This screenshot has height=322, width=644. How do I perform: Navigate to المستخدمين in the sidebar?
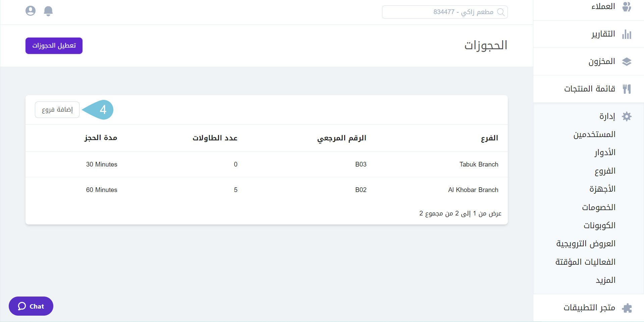[594, 134]
